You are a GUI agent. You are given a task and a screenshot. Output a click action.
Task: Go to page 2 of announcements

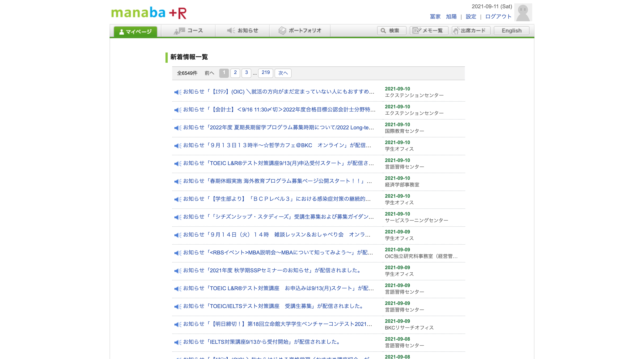[x=235, y=73]
